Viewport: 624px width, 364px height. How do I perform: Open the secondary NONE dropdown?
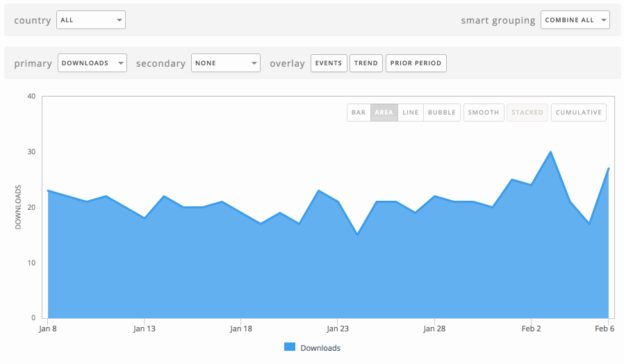[226, 63]
